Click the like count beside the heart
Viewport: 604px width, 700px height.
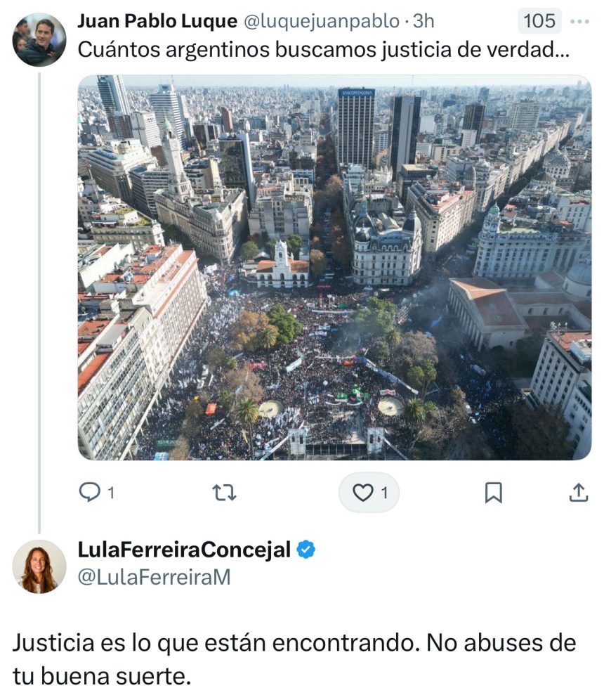point(384,493)
